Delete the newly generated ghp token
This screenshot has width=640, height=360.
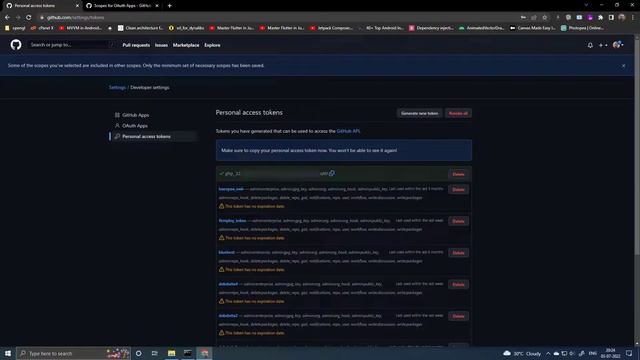click(x=458, y=174)
